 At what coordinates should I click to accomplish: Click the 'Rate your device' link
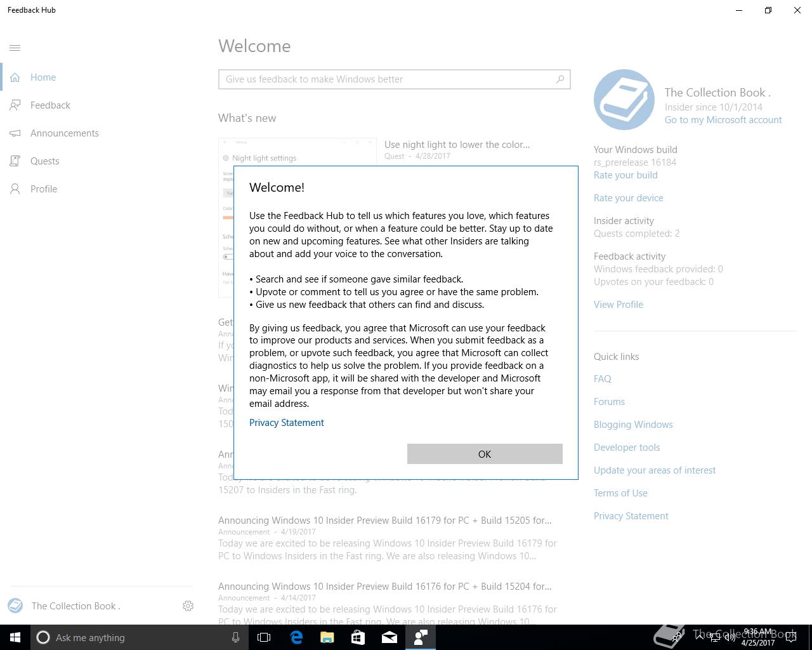(x=629, y=198)
